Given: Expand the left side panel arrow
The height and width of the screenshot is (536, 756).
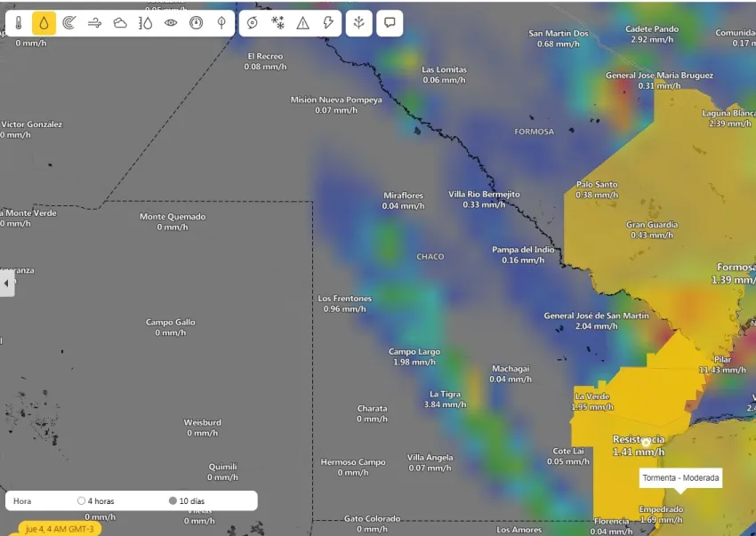Looking at the screenshot, I should pyautogui.click(x=7, y=284).
